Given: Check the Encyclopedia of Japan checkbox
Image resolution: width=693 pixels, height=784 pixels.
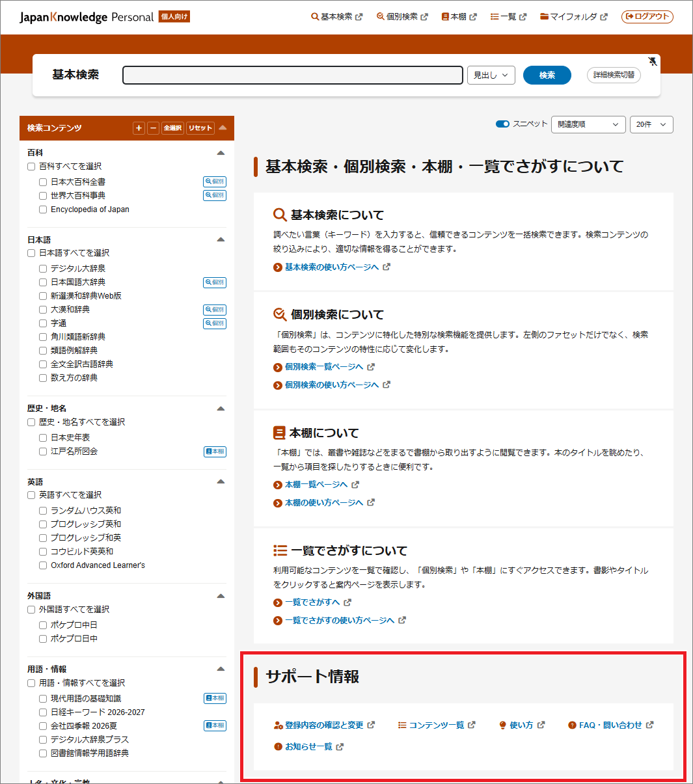Looking at the screenshot, I should coord(43,210).
